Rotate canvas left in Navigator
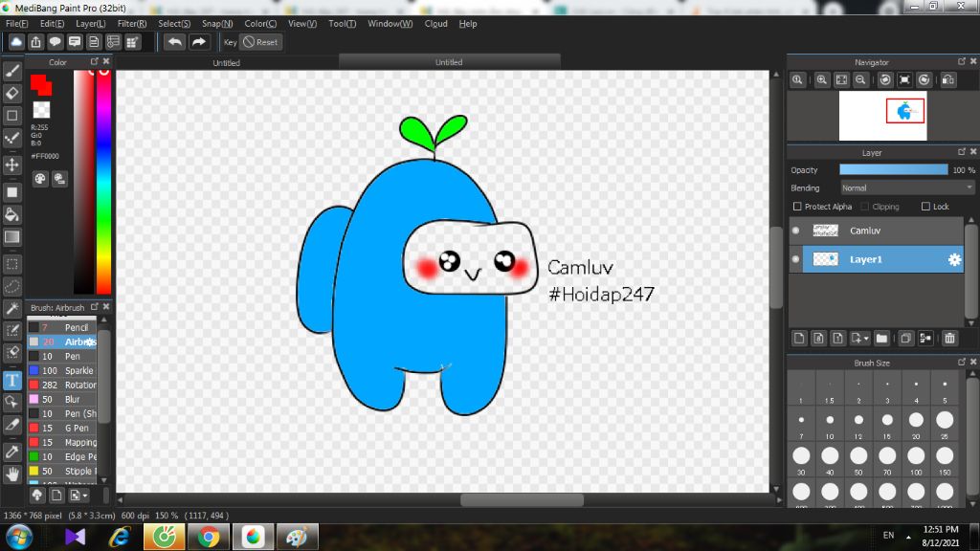 885,80
